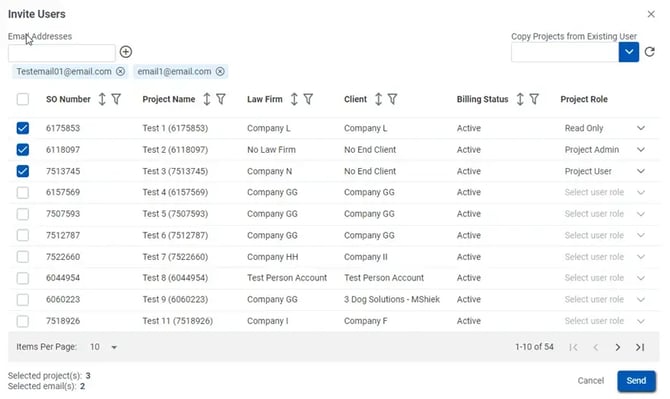The height and width of the screenshot is (399, 670).
Task: Refresh the copy projects user list
Action: 650,52
